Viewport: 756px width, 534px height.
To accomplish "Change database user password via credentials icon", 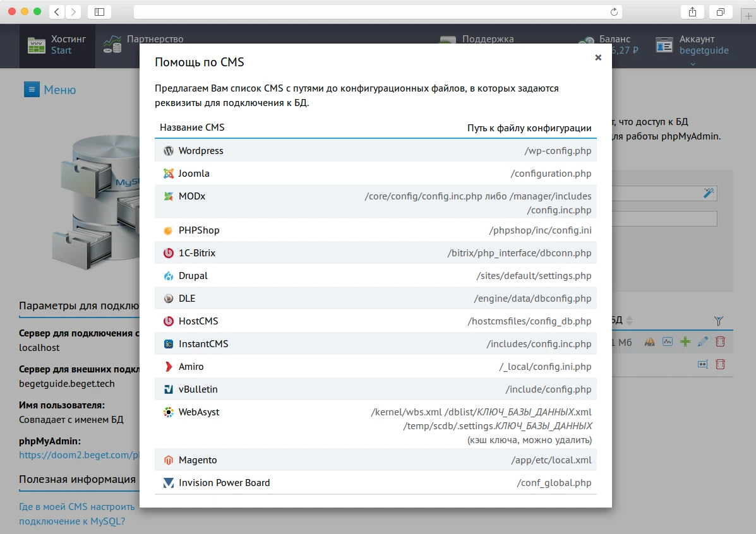I will coord(703,364).
